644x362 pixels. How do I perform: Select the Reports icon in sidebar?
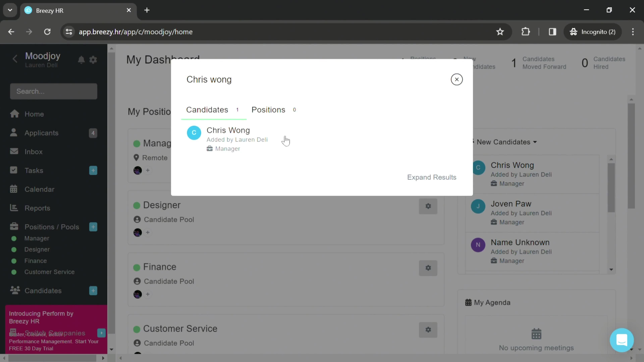[x=14, y=208]
